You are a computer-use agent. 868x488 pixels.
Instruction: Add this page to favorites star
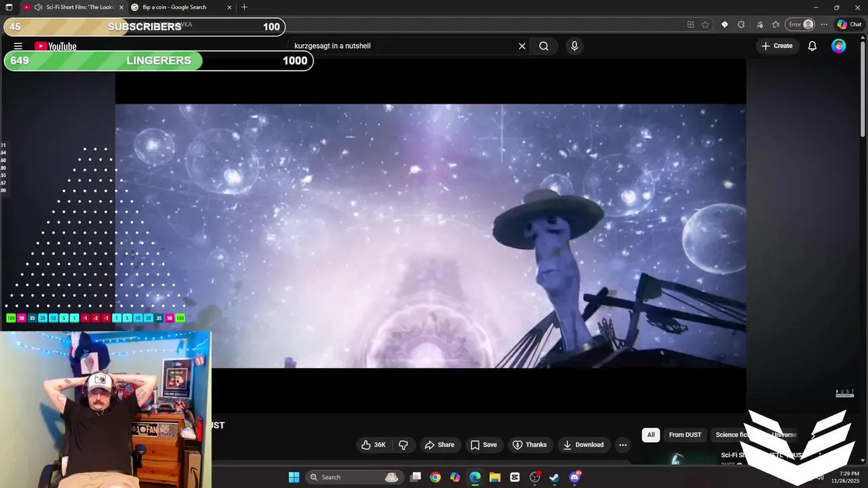pyautogui.click(x=705, y=24)
